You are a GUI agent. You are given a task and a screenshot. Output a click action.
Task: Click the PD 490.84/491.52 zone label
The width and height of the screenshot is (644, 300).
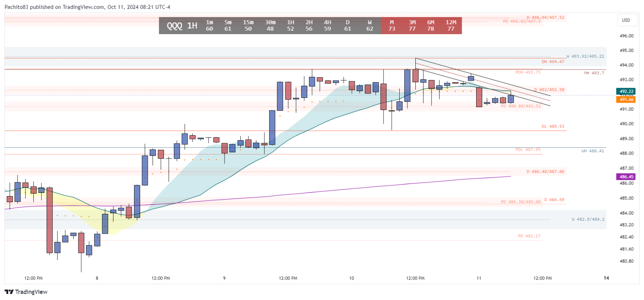click(x=521, y=106)
